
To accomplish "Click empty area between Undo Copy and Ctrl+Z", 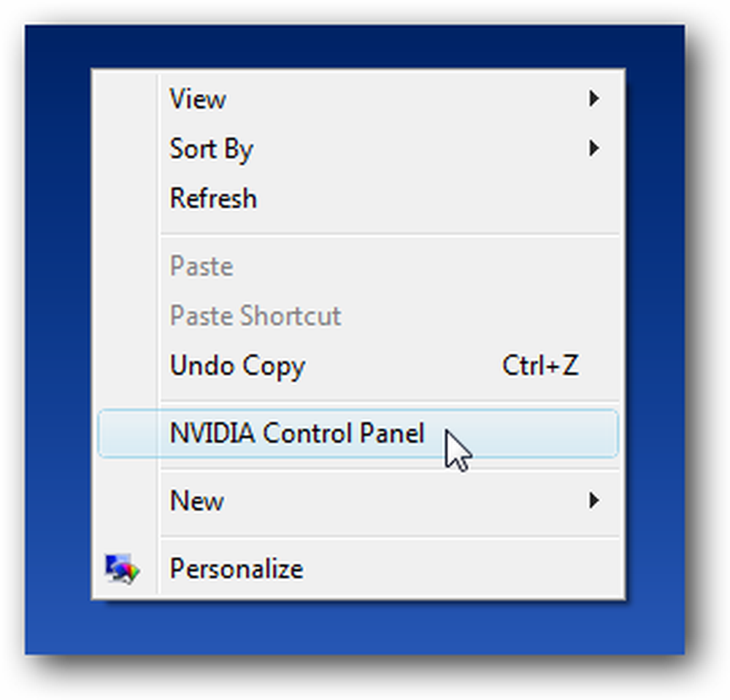I will tap(403, 366).
